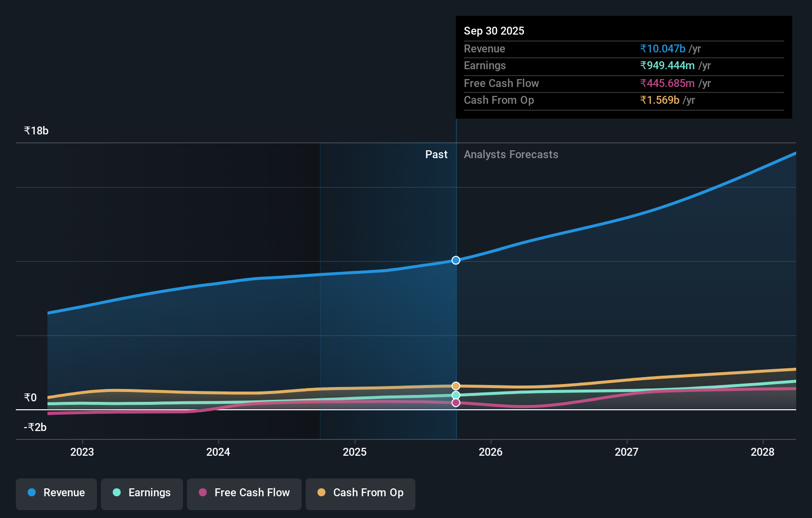The image size is (812, 518).
Task: Open the Analysts Forecasts section
Action: coord(511,154)
